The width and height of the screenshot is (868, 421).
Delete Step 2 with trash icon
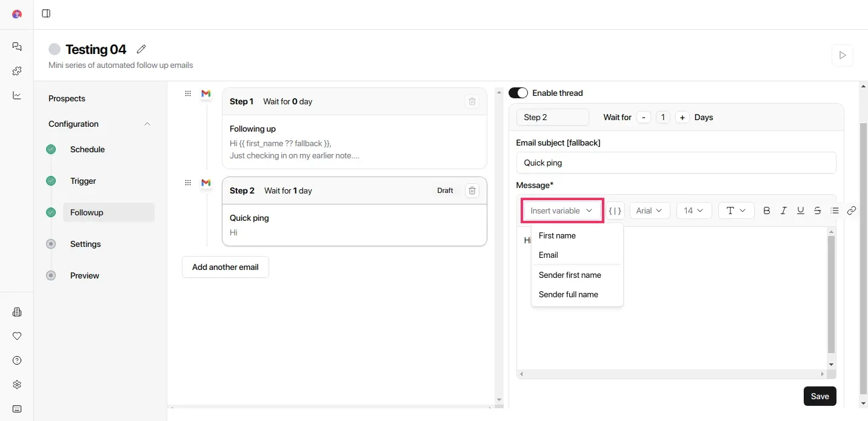click(x=472, y=190)
